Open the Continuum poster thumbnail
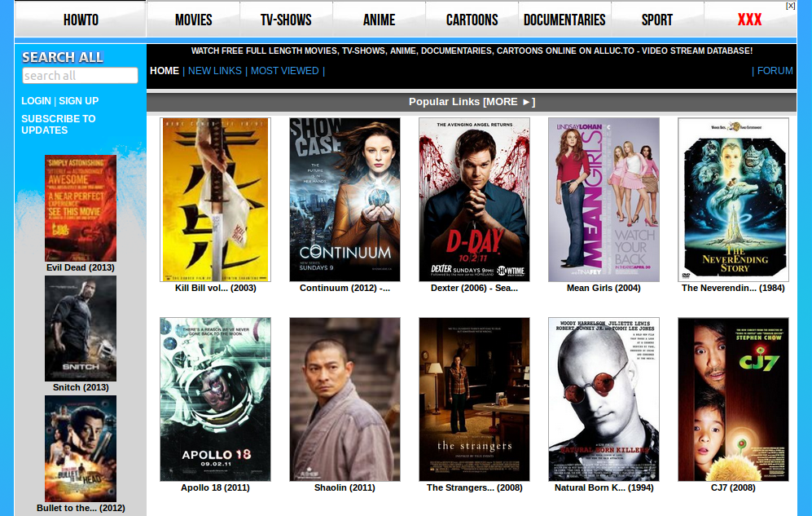This screenshot has height=516, width=812. 345,200
